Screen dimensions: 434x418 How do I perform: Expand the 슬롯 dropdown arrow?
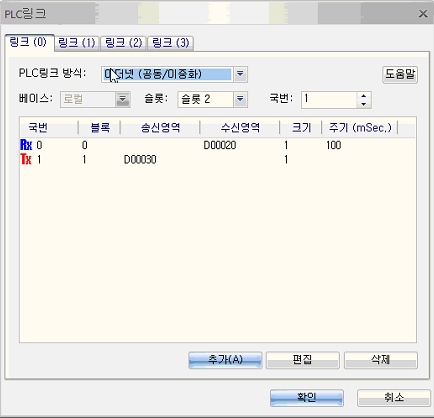240,99
